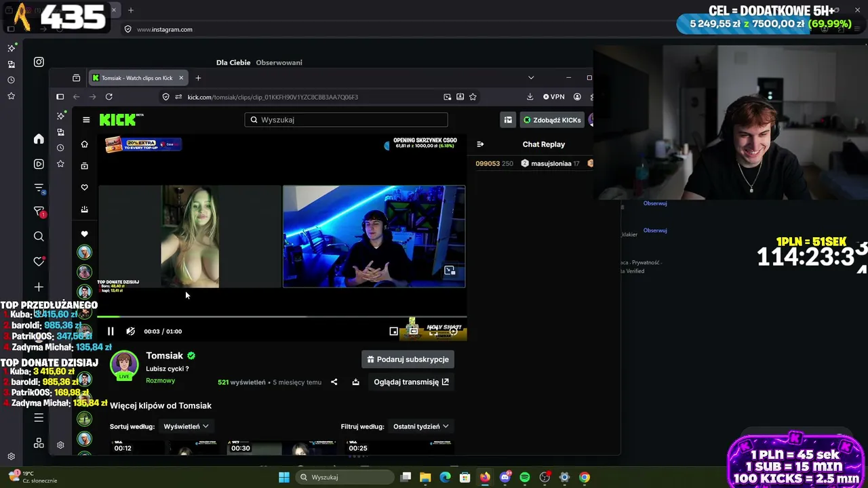Go to Kick home in sidebar
868x488 pixels.
(x=84, y=144)
